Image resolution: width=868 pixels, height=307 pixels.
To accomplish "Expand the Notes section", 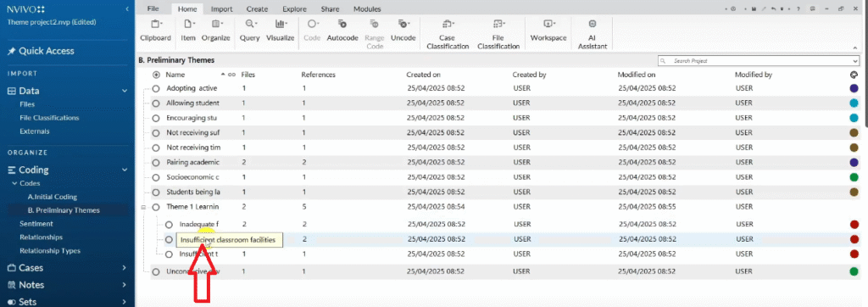I will [x=125, y=285].
